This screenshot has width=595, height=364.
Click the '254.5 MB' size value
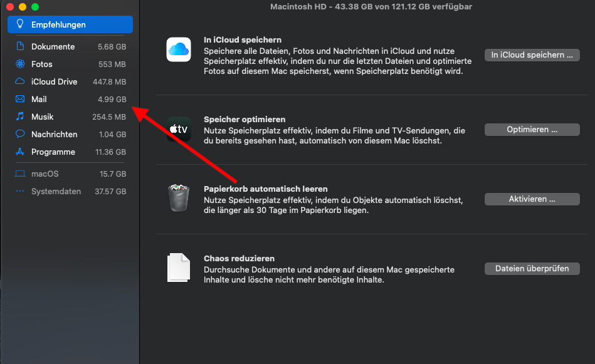click(109, 117)
